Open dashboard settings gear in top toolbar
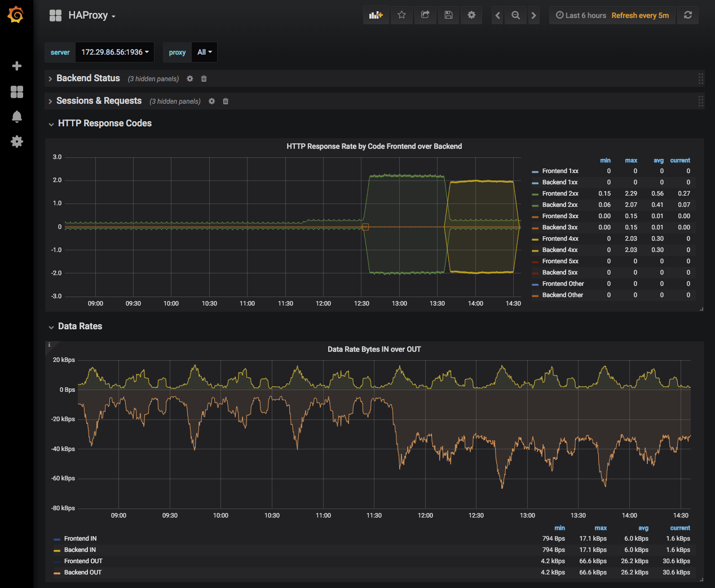Screen dimensions: 715x588 pos(471,15)
